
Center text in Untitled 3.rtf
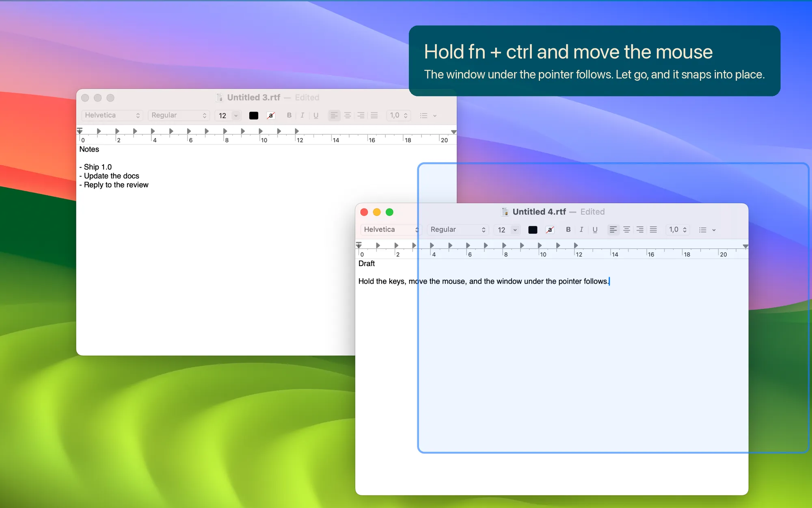coord(348,115)
